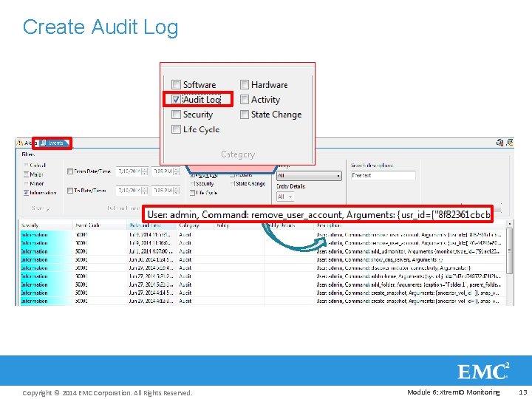
Task: Enable Activity checkbox in enlarged Category box
Action: coord(245,99)
